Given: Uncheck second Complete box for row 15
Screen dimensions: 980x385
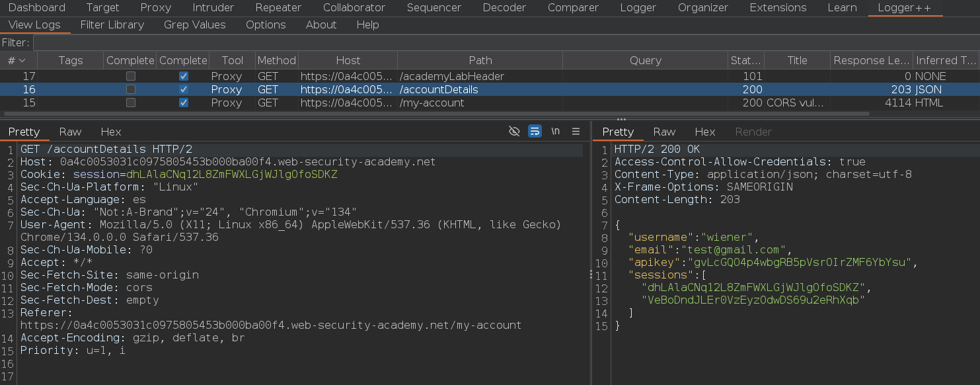Looking at the screenshot, I should tap(183, 103).
